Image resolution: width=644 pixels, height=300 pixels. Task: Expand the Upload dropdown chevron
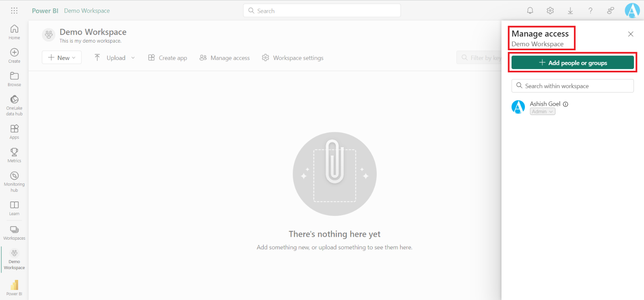133,58
